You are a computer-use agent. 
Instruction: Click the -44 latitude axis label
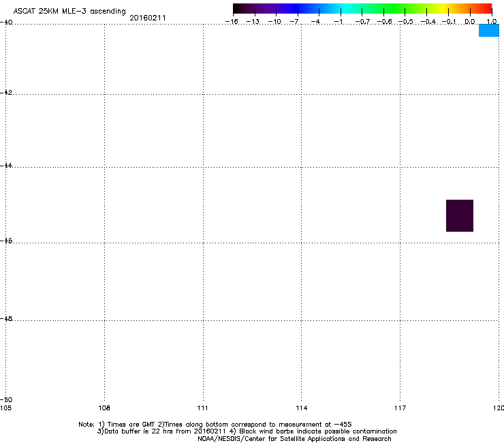point(6,166)
